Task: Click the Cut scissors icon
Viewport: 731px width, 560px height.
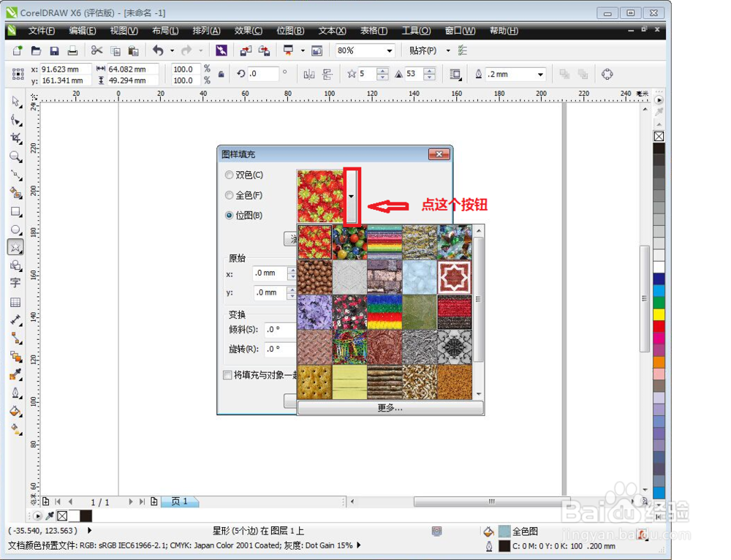Action: (x=97, y=50)
